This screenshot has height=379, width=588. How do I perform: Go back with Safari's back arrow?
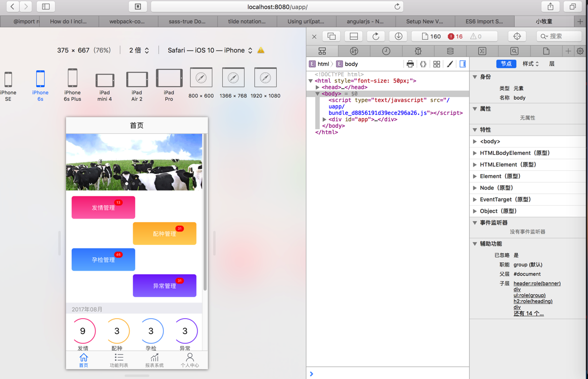[12, 6]
